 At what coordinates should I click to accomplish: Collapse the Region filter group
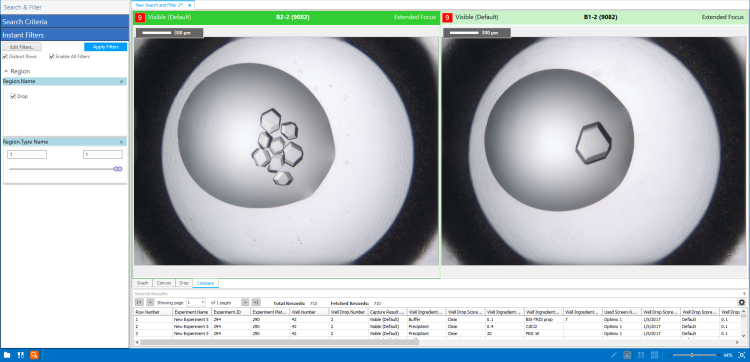click(x=6, y=71)
